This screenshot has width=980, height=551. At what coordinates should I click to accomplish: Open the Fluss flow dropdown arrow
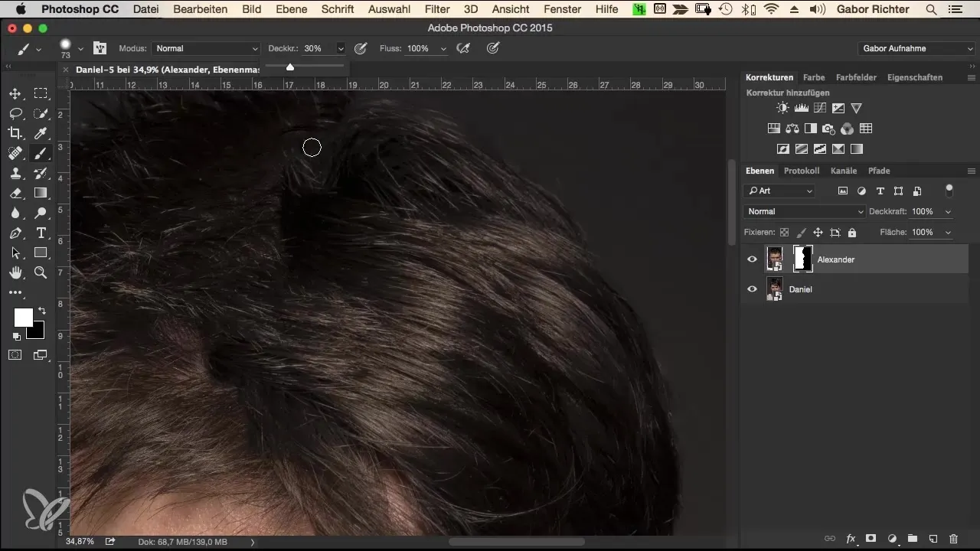[x=443, y=48]
